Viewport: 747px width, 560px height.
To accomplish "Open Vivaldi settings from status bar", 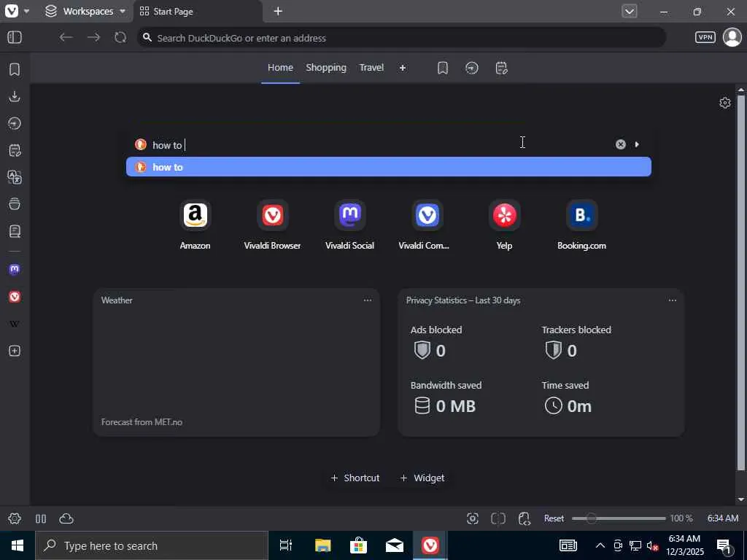I will (15, 518).
